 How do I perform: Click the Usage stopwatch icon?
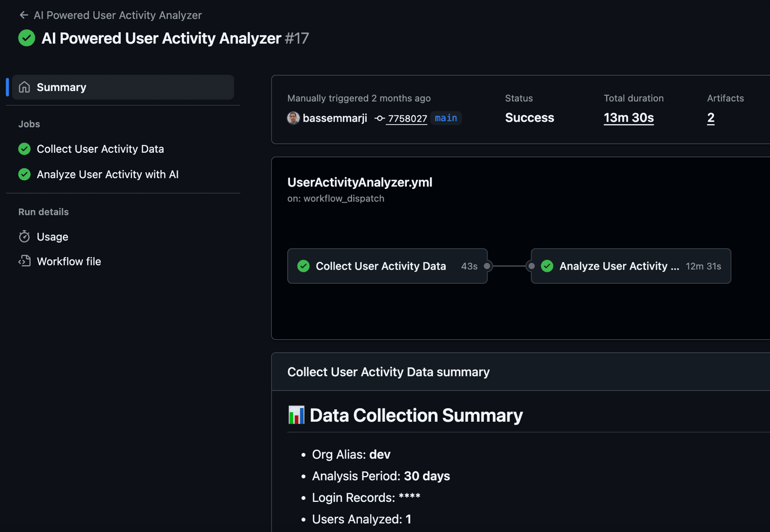(x=24, y=237)
